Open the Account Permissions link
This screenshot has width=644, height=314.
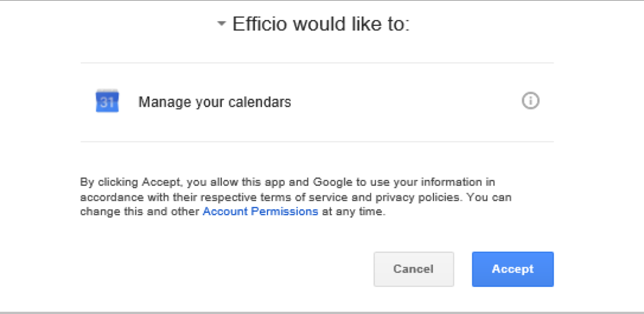click(x=260, y=212)
